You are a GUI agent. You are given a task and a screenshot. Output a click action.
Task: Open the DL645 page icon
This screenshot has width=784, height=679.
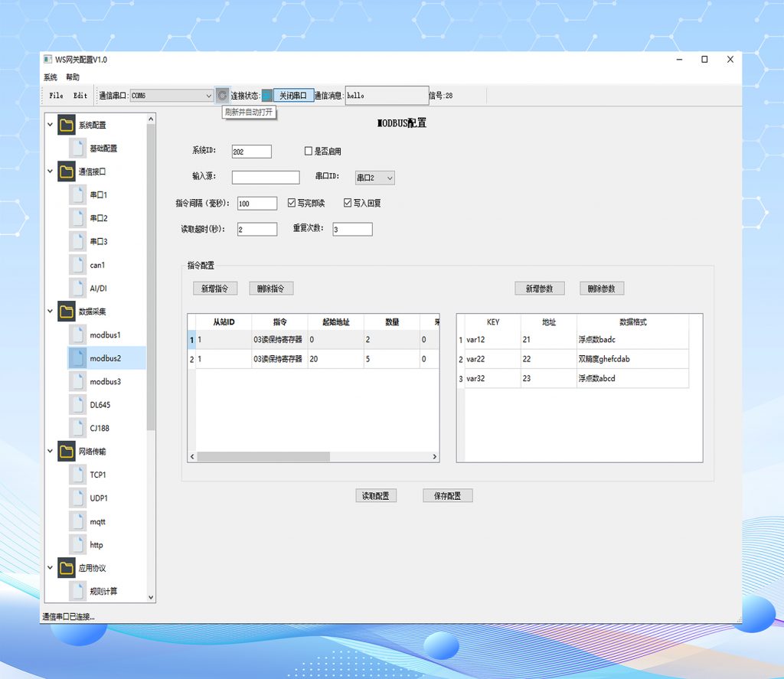point(77,405)
